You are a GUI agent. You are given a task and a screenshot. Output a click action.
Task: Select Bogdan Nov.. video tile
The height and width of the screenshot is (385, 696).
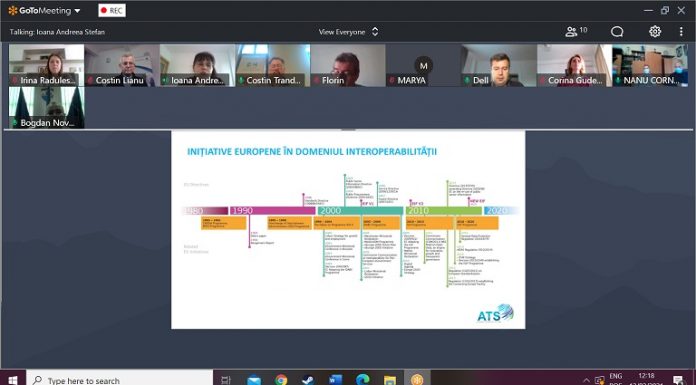(x=47, y=108)
